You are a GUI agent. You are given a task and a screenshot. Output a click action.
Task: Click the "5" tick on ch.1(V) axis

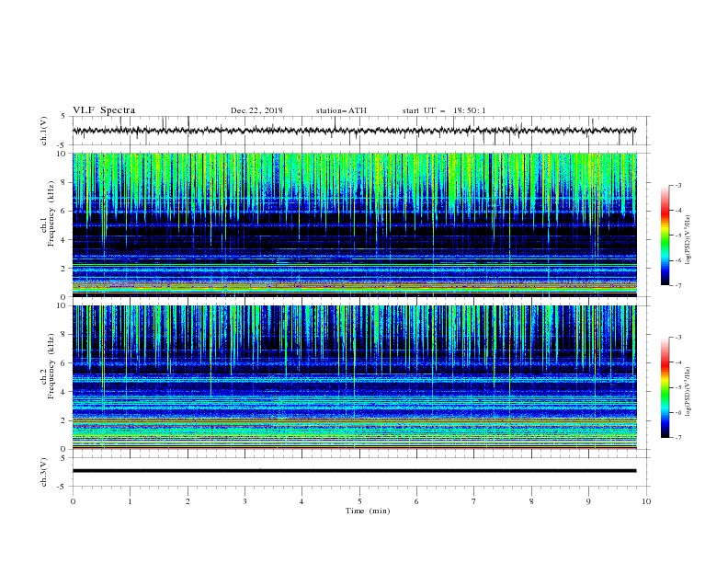[x=63, y=116]
